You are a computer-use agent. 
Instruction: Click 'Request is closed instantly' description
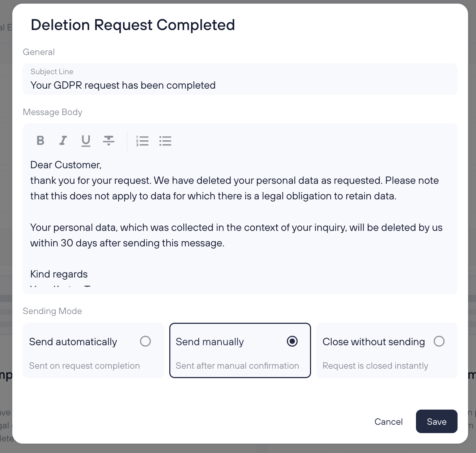[375, 366]
